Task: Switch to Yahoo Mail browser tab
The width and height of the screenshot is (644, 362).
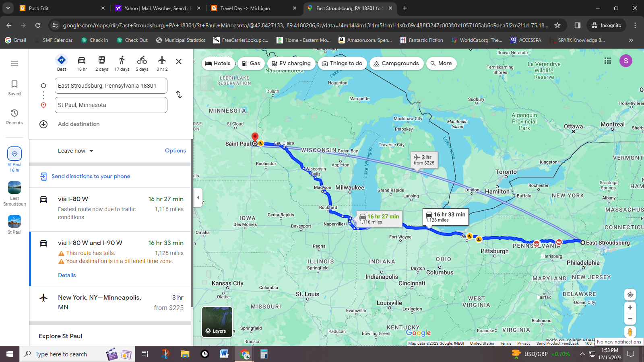Action: (x=158, y=8)
